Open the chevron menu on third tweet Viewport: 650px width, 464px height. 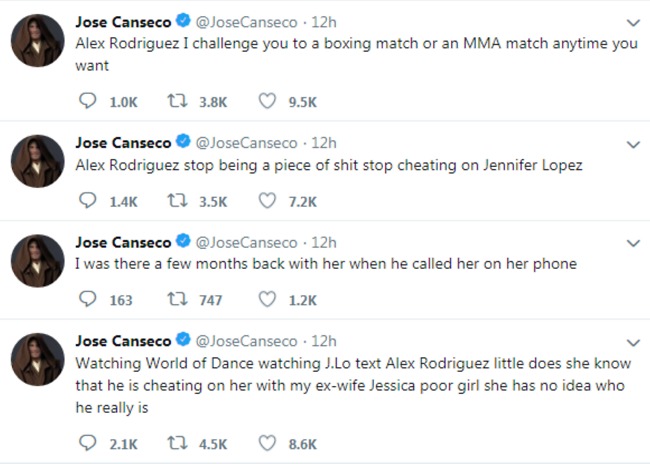coord(633,243)
